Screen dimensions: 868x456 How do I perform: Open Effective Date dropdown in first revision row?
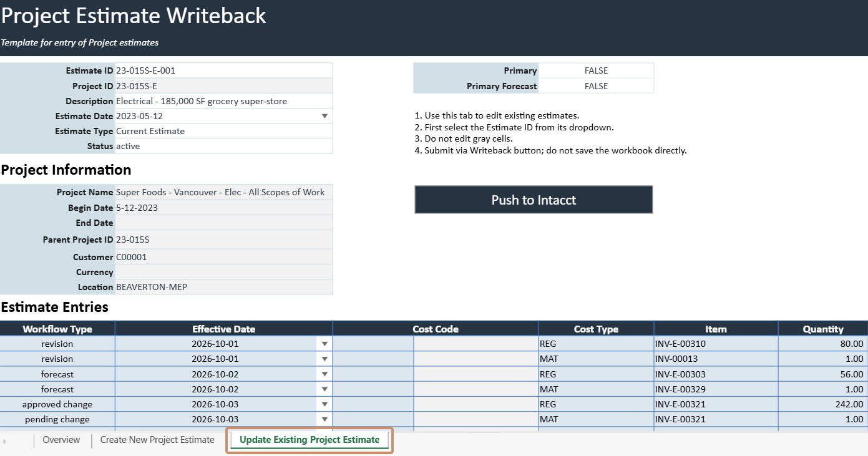[x=324, y=344]
